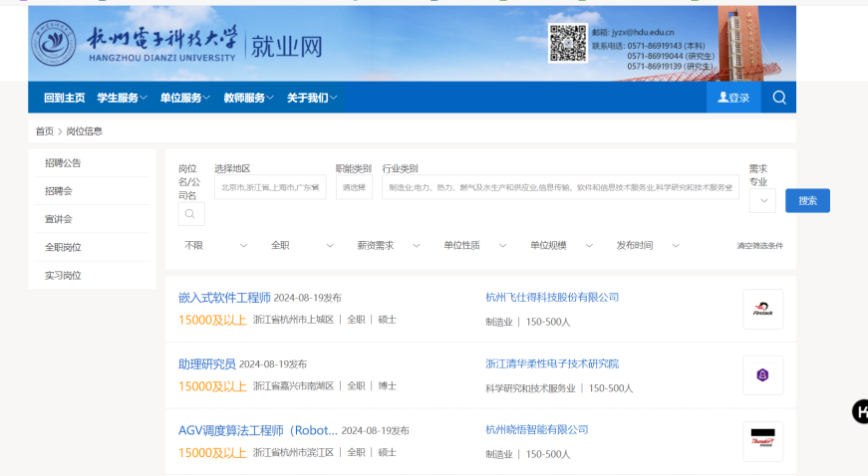This screenshot has width=868, height=476.
Task: Click the 选择地区 region input field
Action: tap(270, 187)
